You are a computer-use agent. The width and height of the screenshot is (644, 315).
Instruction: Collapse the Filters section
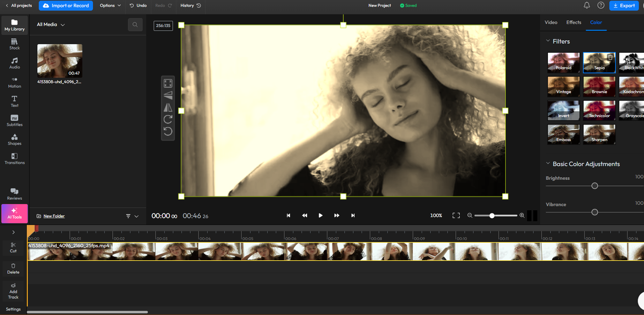[548, 41]
